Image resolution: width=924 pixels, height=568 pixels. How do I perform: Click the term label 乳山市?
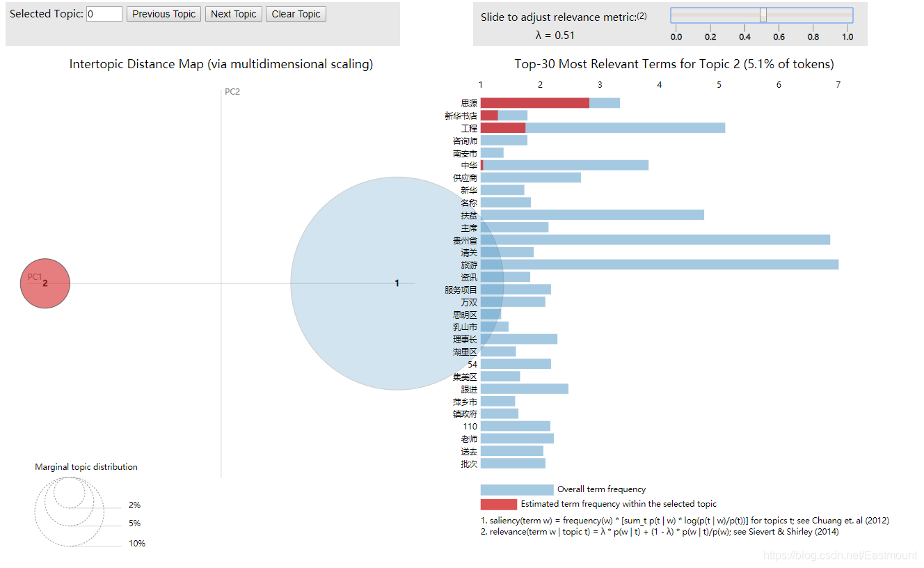tap(465, 326)
